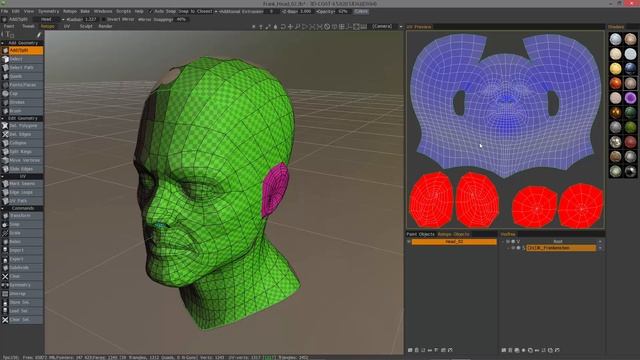Select the Slide Edges tool
This screenshot has height=360, width=640.
pos(22,169)
